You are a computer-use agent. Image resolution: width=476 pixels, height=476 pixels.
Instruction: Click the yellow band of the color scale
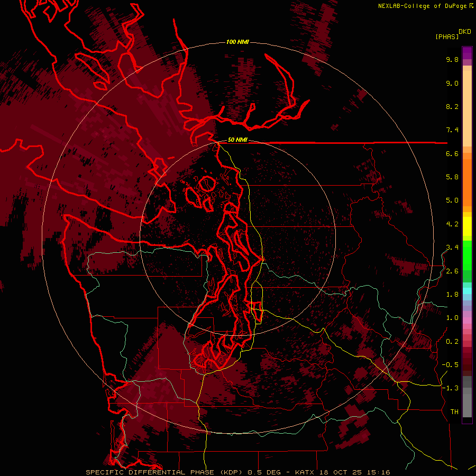pos(467,226)
